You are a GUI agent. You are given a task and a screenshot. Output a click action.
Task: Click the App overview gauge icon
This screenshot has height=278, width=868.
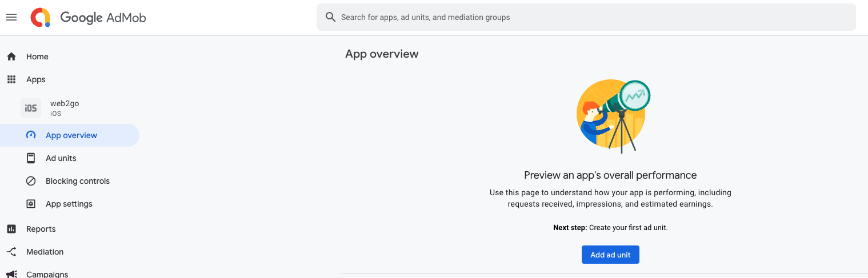coord(31,135)
